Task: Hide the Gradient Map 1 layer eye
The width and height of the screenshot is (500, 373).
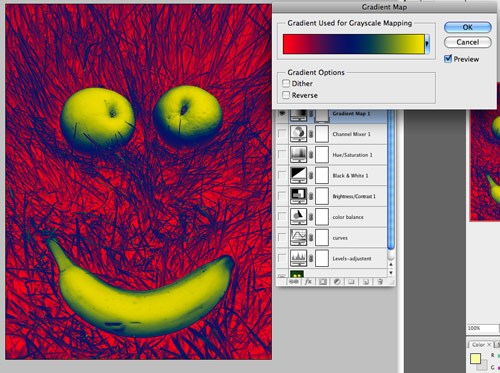Action: (282, 114)
